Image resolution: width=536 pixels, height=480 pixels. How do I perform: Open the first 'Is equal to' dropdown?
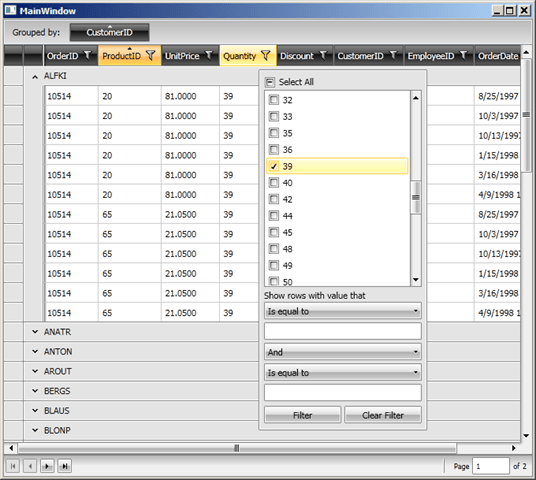click(x=343, y=311)
